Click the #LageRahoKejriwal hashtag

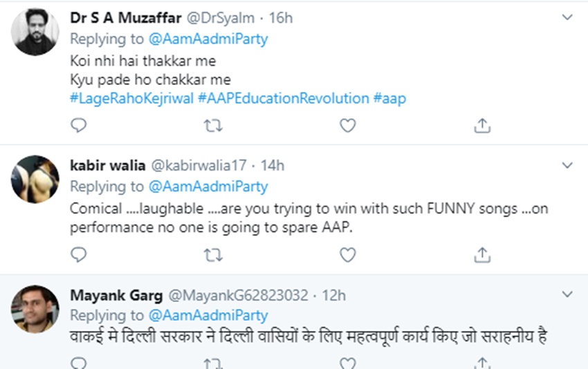[132, 98]
